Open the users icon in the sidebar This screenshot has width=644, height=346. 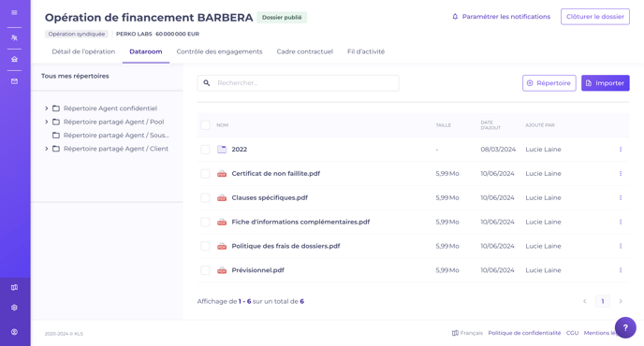click(14, 37)
